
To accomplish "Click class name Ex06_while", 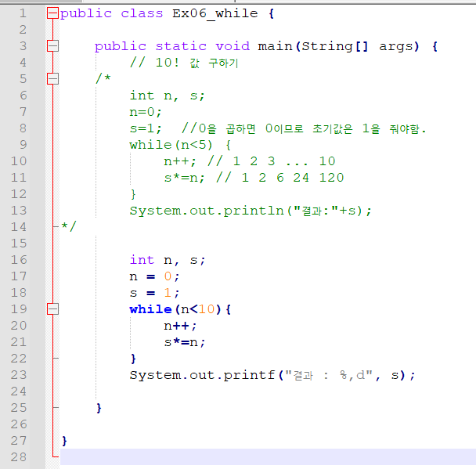I will [215, 13].
